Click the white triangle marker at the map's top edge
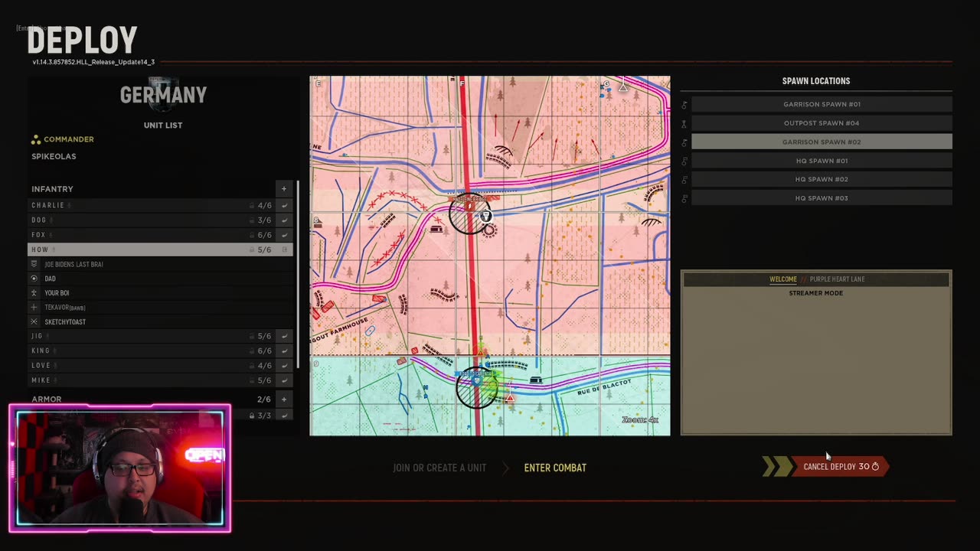Image resolution: width=980 pixels, height=551 pixels. click(x=623, y=88)
